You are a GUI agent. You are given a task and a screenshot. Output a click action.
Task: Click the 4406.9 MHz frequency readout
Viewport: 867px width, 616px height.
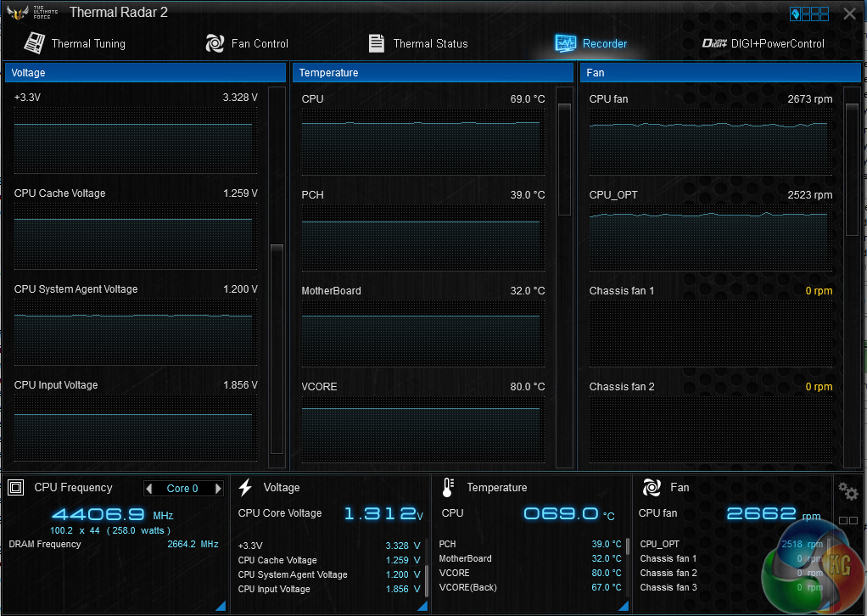point(112,515)
